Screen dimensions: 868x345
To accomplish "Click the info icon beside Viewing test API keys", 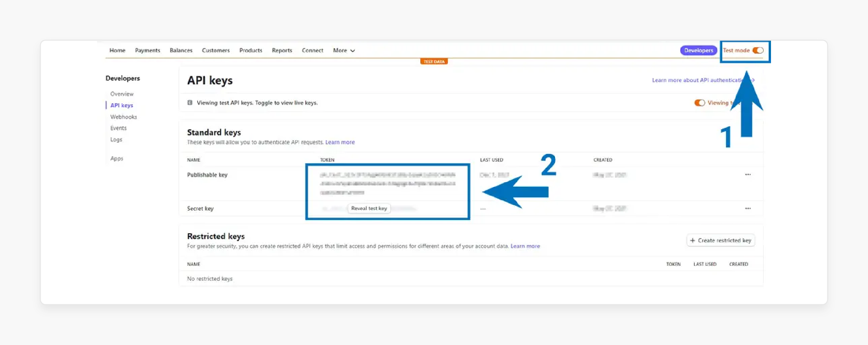I will [190, 103].
